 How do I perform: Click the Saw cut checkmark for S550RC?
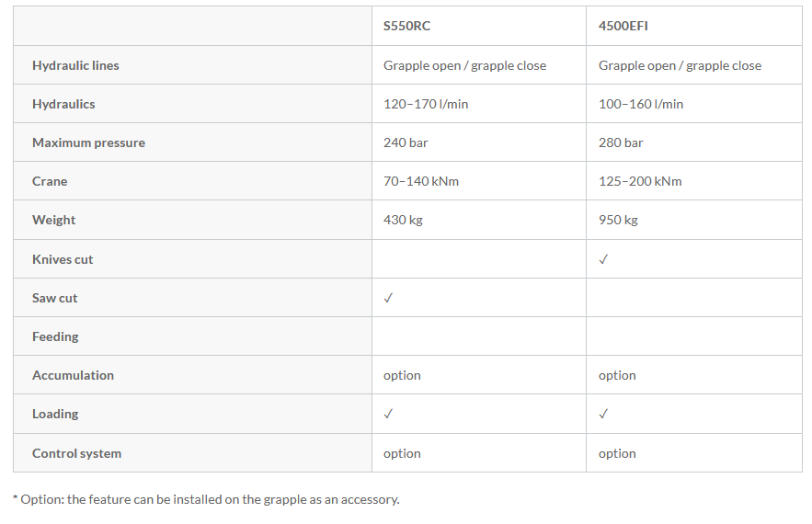388,298
